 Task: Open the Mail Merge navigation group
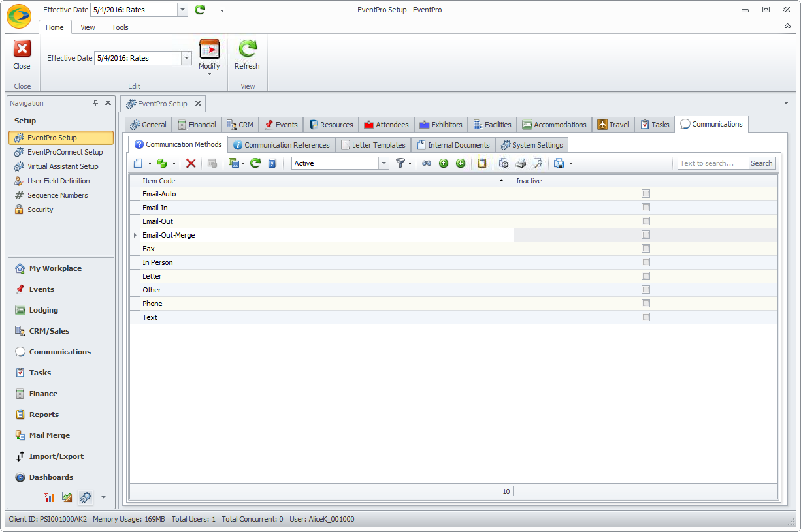tap(61, 435)
